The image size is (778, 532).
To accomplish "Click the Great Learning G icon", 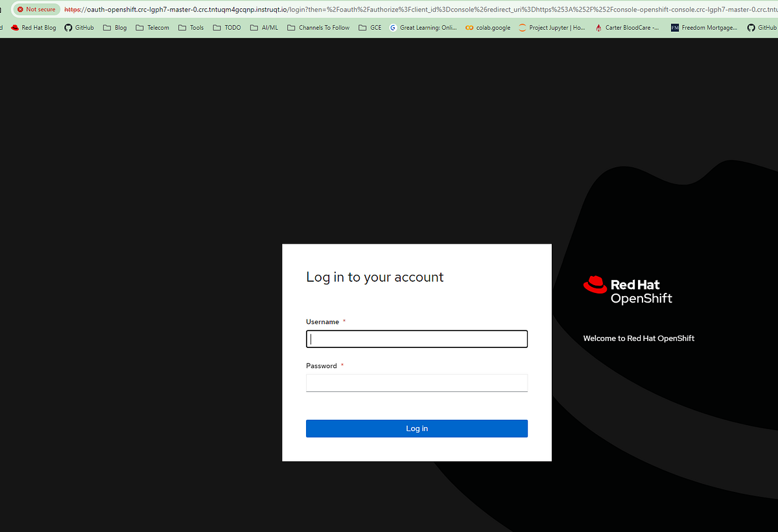I will (x=392, y=27).
